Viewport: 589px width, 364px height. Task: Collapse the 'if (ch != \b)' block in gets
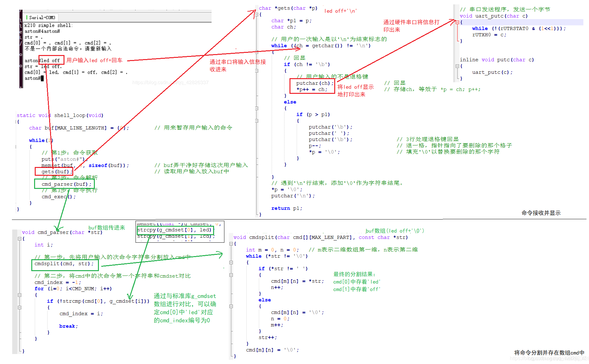(256, 71)
